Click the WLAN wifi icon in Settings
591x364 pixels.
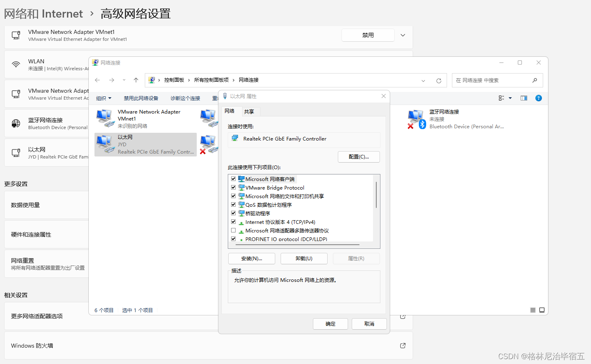click(x=16, y=65)
